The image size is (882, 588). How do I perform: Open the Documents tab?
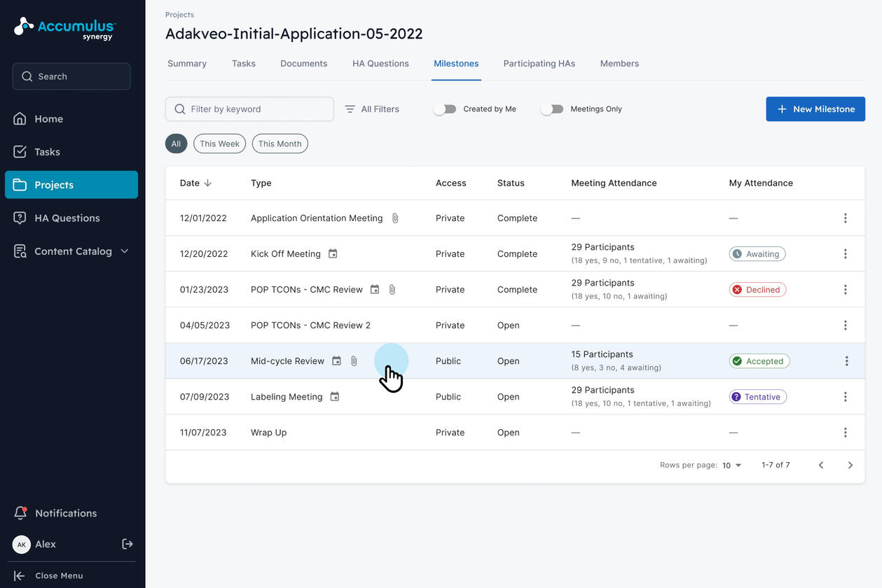click(303, 64)
